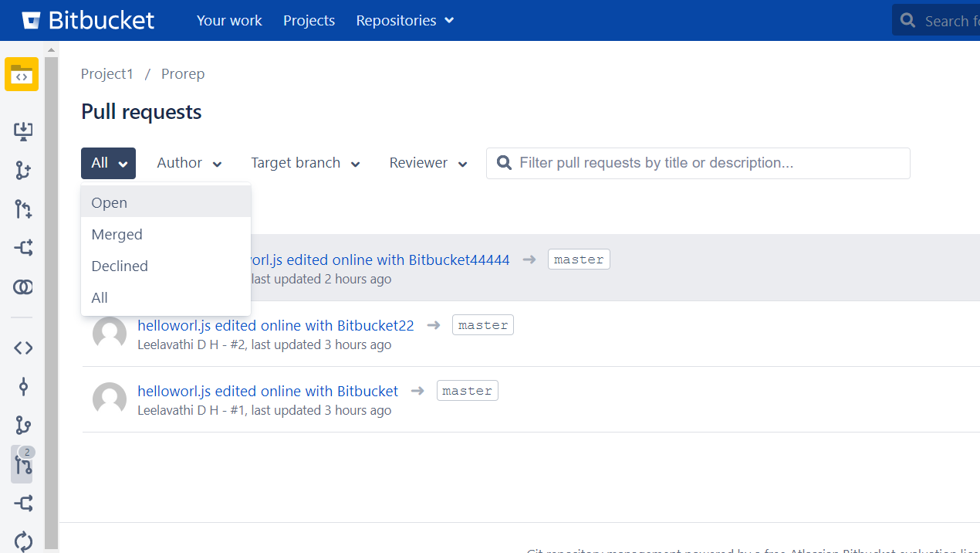The height and width of the screenshot is (553, 980).
Task: Select the All option in the open menu list
Action: pyautogui.click(x=166, y=297)
